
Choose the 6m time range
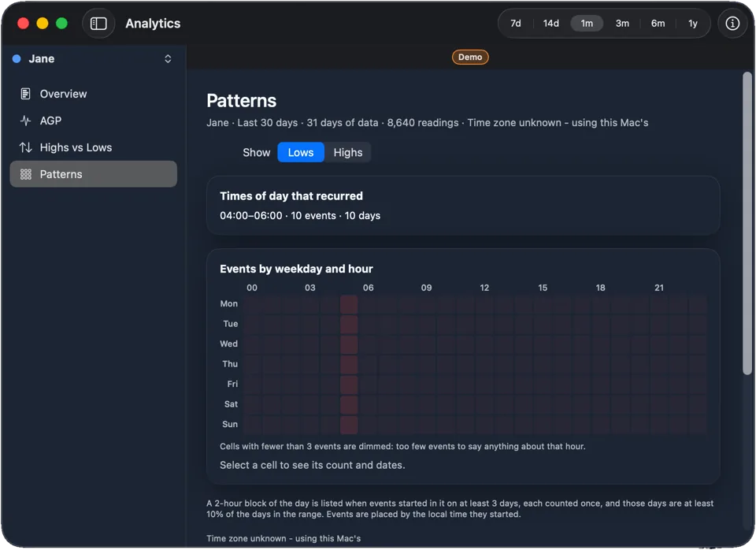[658, 23]
